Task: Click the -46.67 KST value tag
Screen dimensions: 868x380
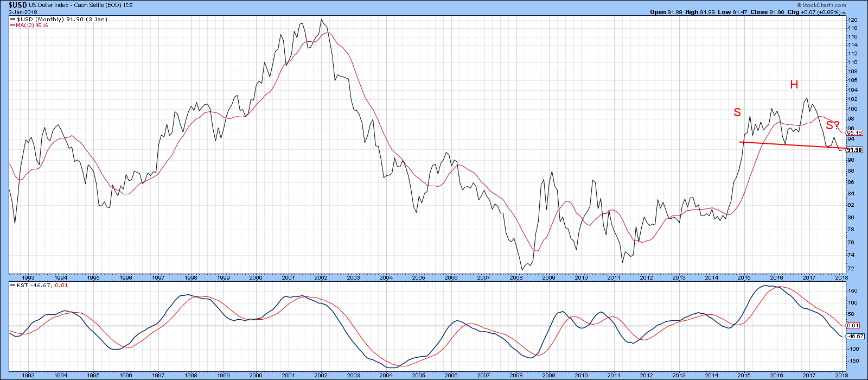Action: 855,337
